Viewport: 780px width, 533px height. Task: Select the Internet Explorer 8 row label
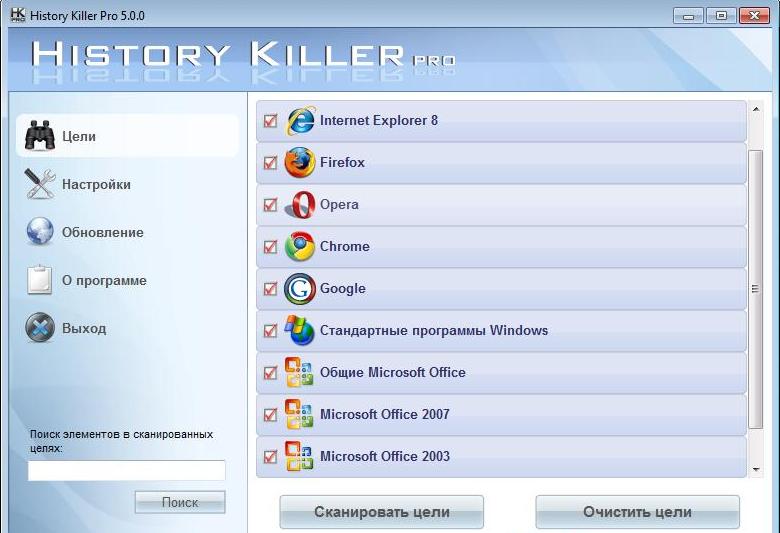[x=379, y=120]
